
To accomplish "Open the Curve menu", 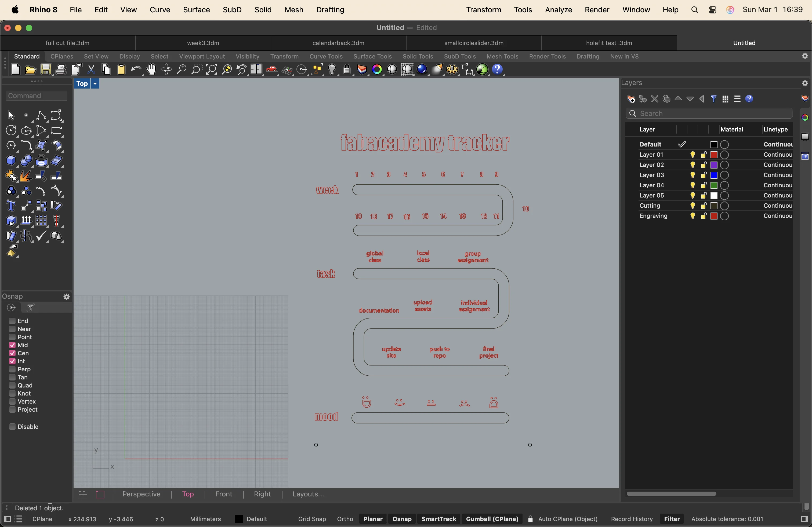I will tap(160, 10).
